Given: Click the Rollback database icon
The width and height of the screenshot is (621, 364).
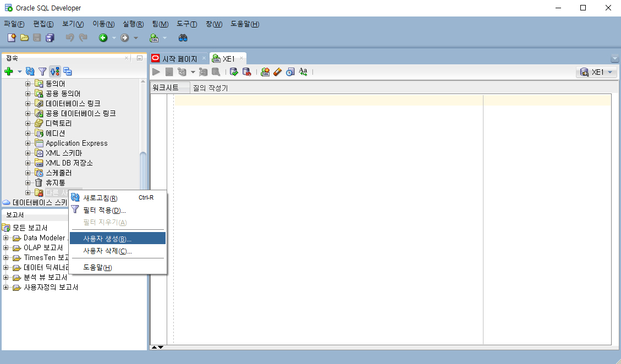Looking at the screenshot, I should (247, 71).
